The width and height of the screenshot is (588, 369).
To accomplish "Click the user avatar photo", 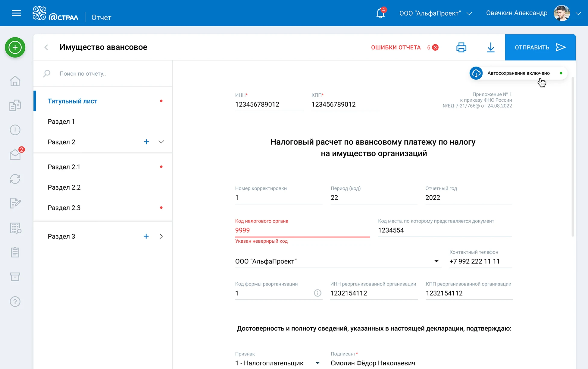I will pyautogui.click(x=562, y=13).
